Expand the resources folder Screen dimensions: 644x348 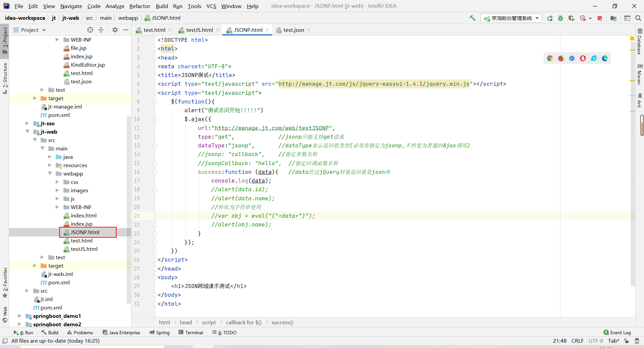click(x=50, y=165)
